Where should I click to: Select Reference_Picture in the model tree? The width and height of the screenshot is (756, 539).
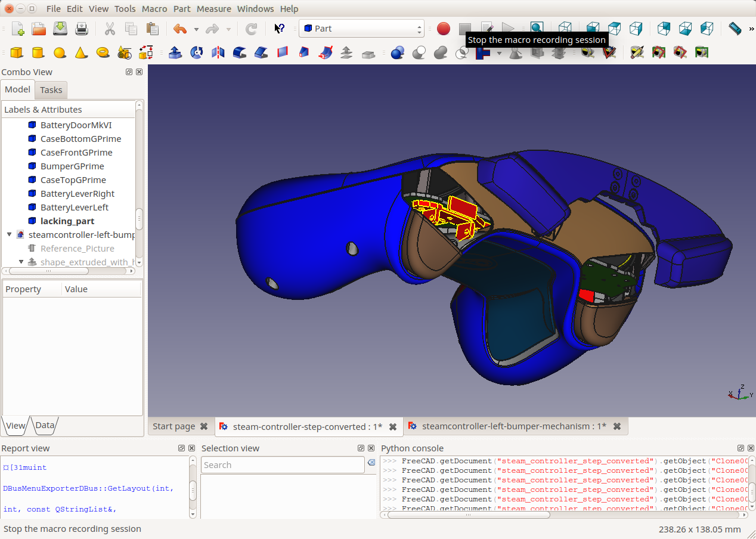pyautogui.click(x=78, y=249)
